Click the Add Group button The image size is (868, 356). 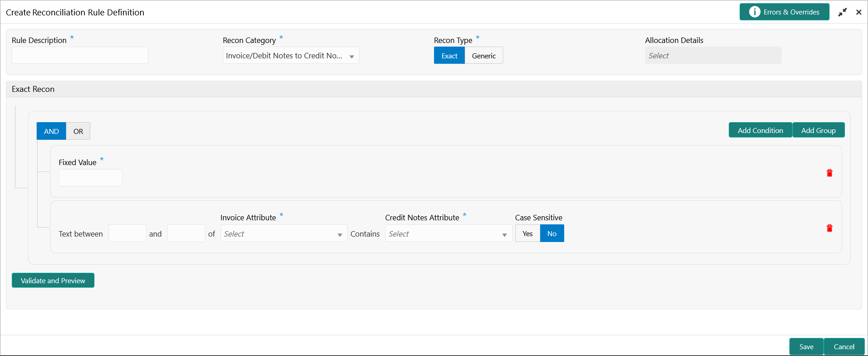click(818, 130)
